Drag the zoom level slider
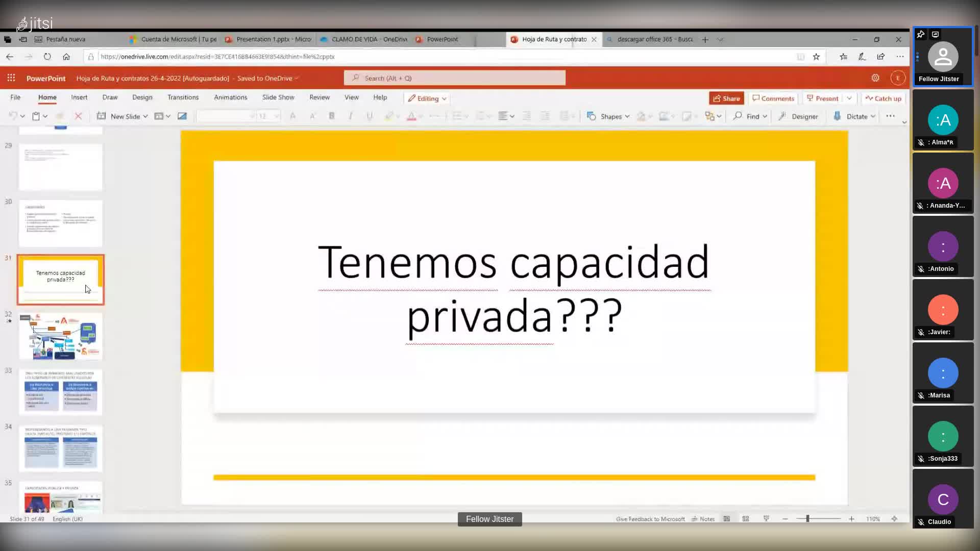The height and width of the screenshot is (551, 980). click(x=808, y=519)
